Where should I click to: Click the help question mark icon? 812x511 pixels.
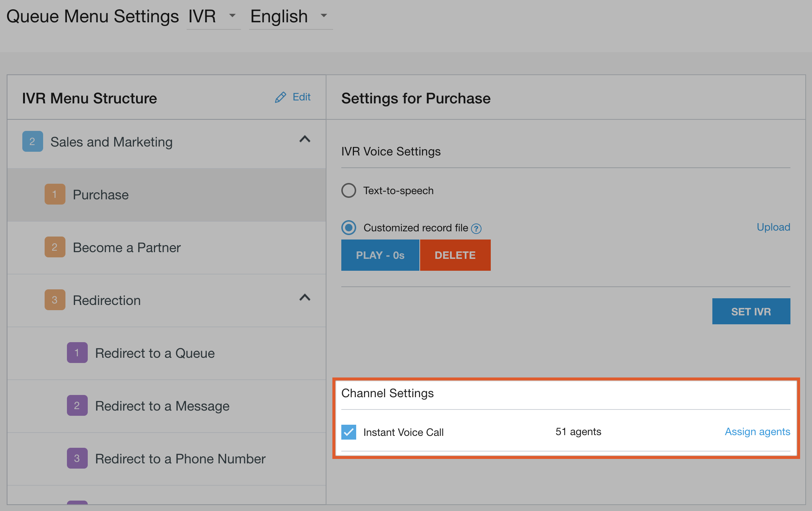coord(476,228)
